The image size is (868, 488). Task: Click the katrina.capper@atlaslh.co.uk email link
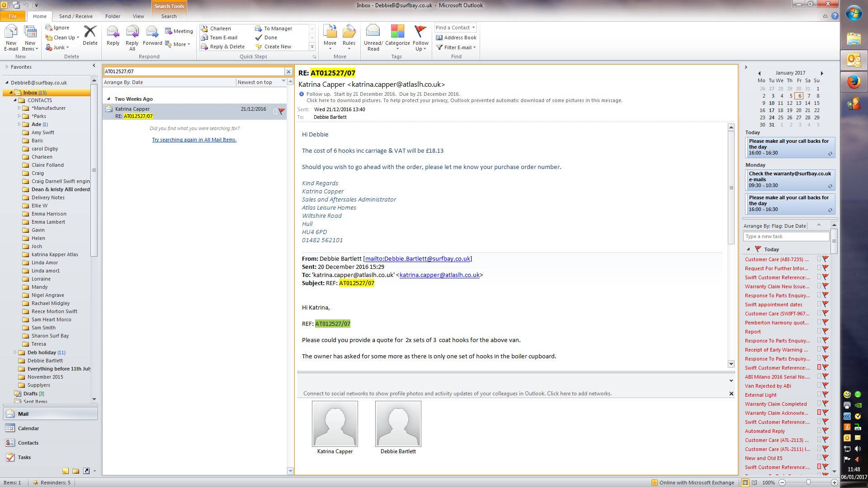(439, 275)
